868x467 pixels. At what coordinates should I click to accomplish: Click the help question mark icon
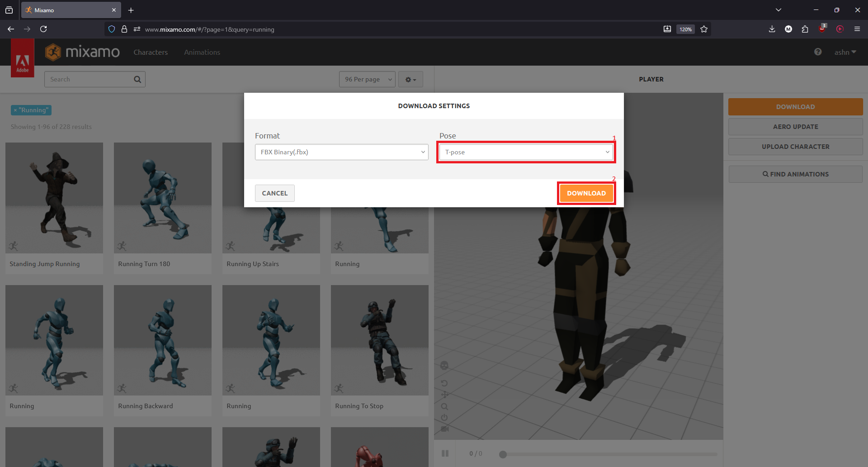(x=818, y=52)
